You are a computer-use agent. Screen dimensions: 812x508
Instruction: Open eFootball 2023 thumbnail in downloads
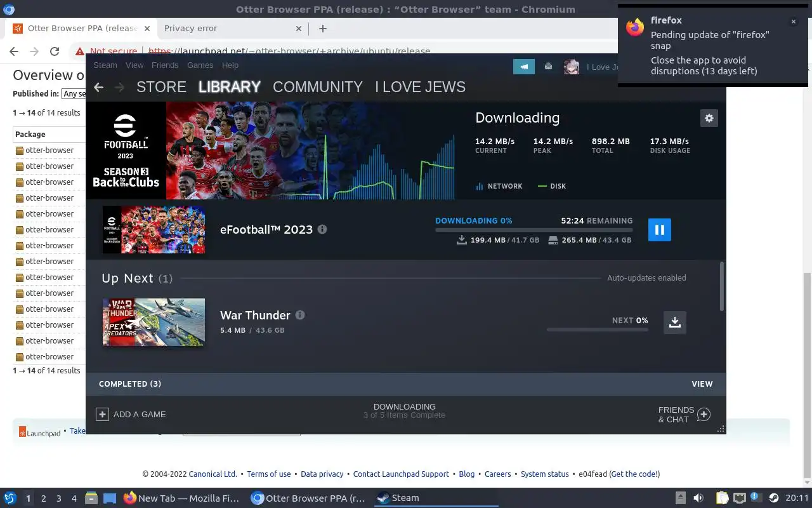[x=154, y=229]
